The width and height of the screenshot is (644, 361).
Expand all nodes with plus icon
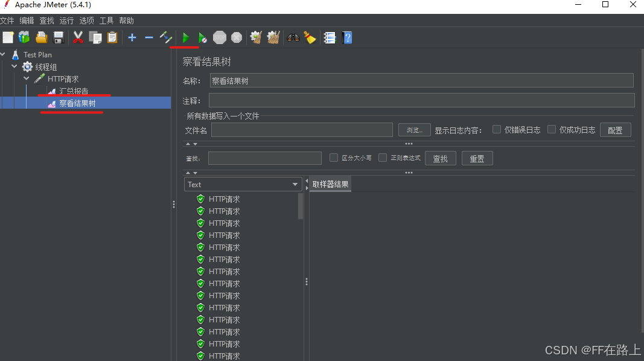point(132,38)
